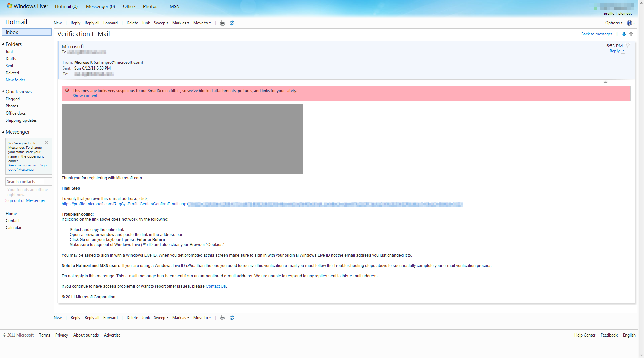Click the profile link at top right

609,14
